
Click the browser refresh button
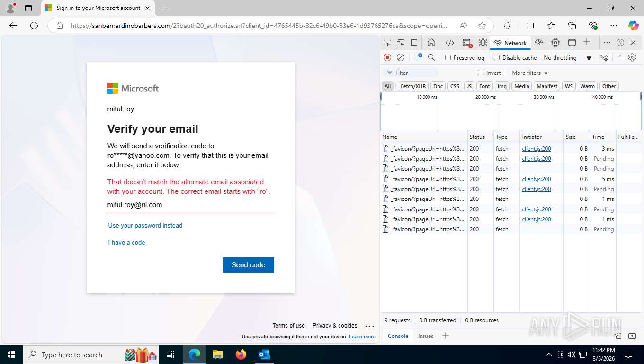(x=34, y=26)
